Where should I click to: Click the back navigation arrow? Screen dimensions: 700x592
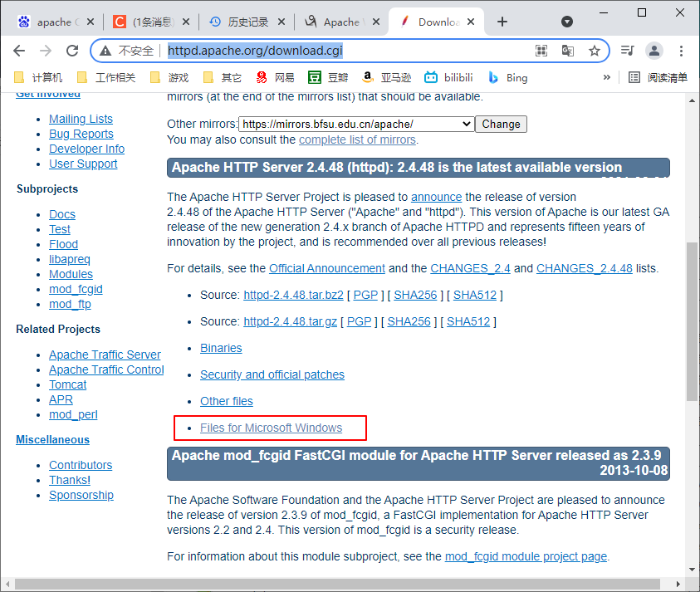pyautogui.click(x=19, y=51)
